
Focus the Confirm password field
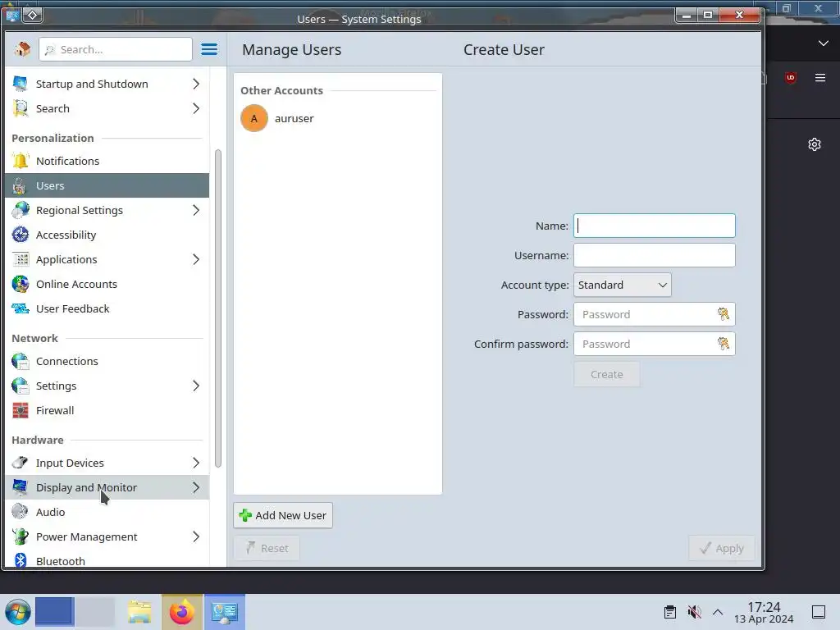pos(654,344)
